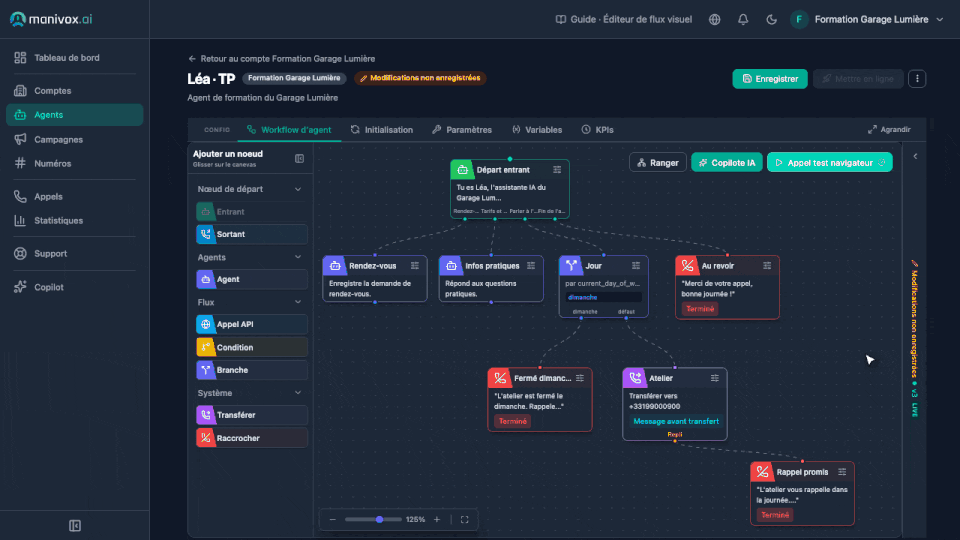Open Rappel promis node menu icon
Image resolution: width=960 pixels, height=540 pixels.
click(842, 472)
